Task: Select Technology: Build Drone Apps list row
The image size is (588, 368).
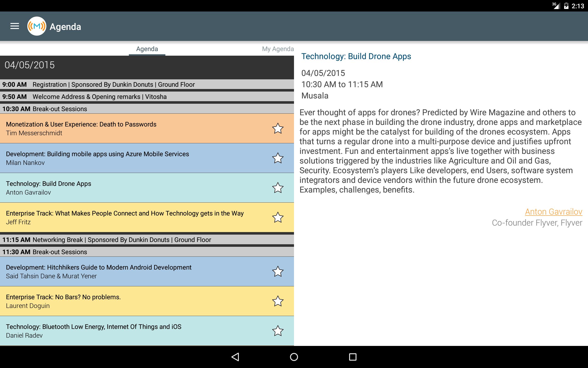Action: 147,188
